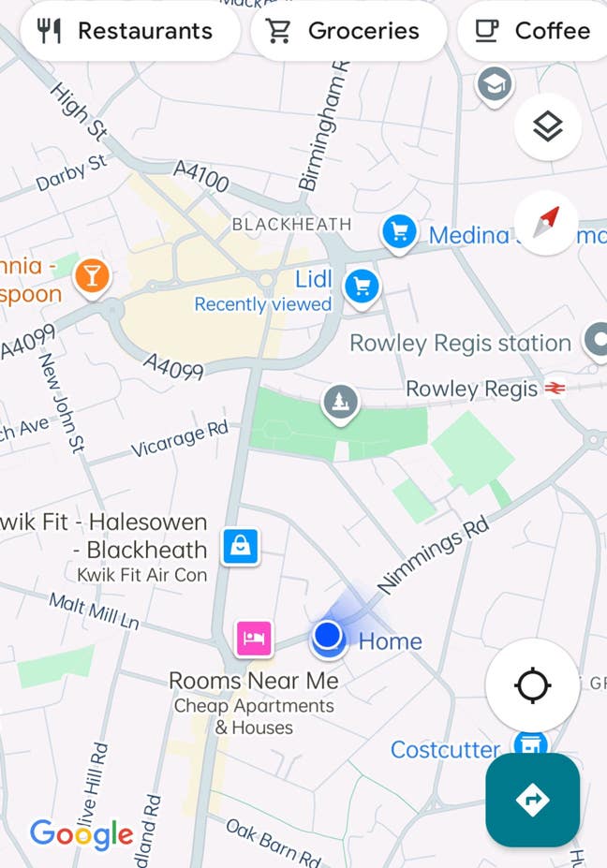607x868 pixels.
Task: Tap the Rowley Regis rail icon
Action: point(555,389)
